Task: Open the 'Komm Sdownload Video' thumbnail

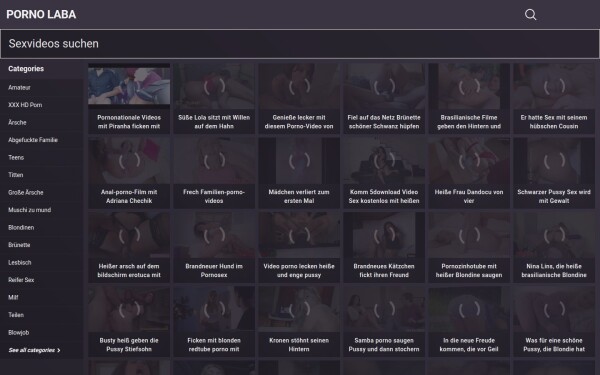Action: (384, 161)
